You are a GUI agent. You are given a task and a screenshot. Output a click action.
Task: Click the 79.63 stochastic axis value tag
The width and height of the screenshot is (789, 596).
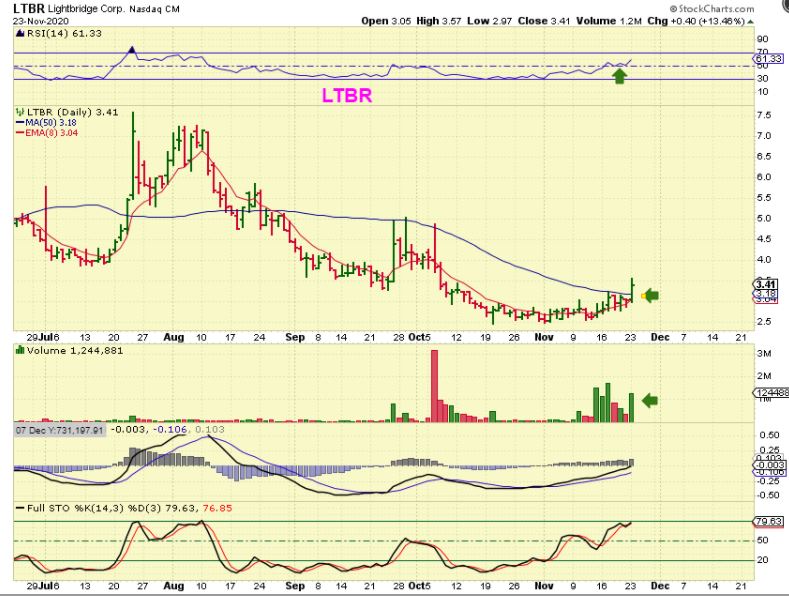click(769, 522)
